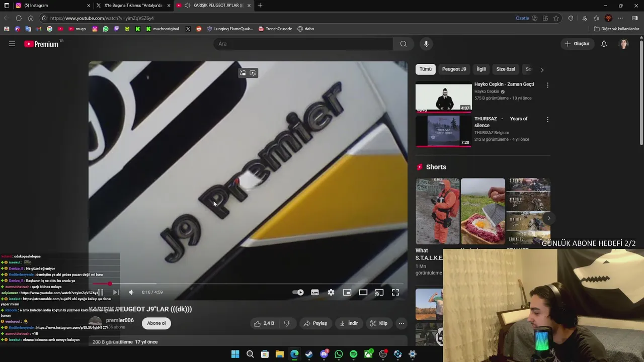
Task: Share video with Paylaş button
Action: (315, 323)
